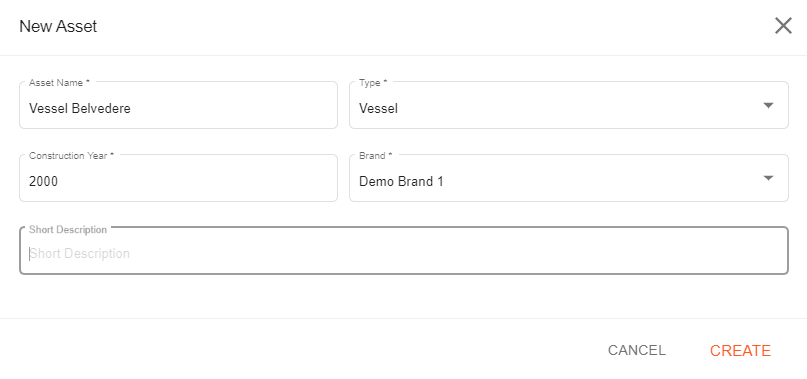This screenshot has height=379, width=807.
Task: Select the Demo Brand 1 value text
Action: (401, 182)
